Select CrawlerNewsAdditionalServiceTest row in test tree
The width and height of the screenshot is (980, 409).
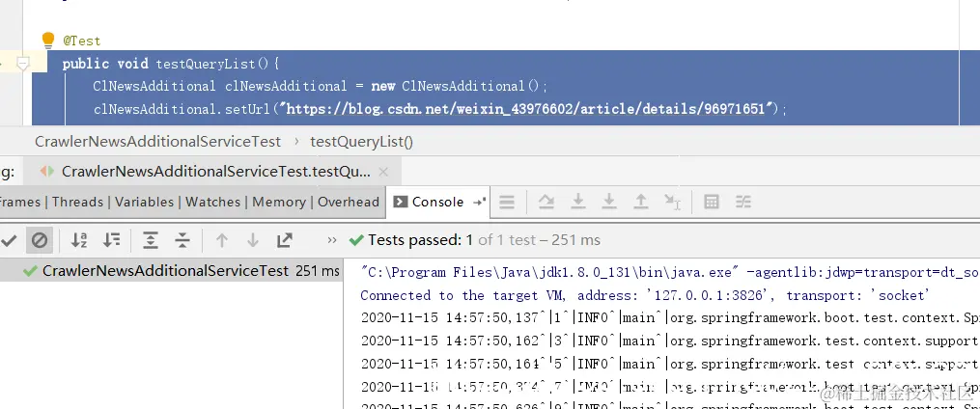171,271
